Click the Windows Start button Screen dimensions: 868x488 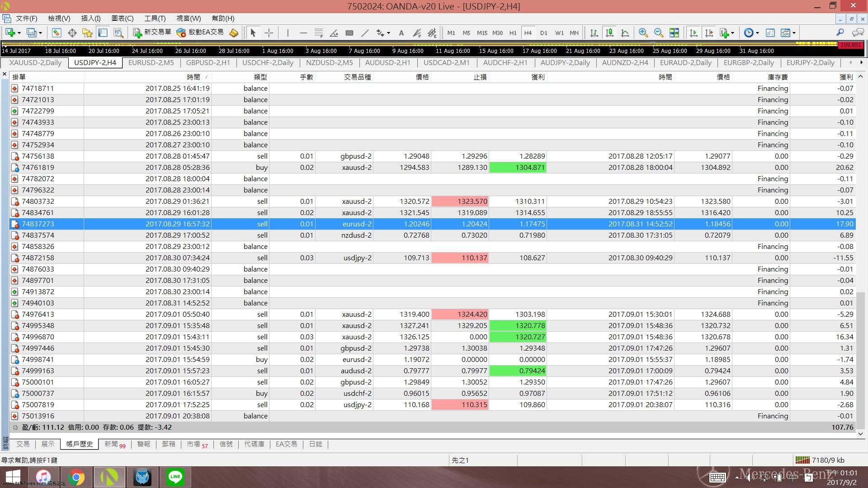13,477
